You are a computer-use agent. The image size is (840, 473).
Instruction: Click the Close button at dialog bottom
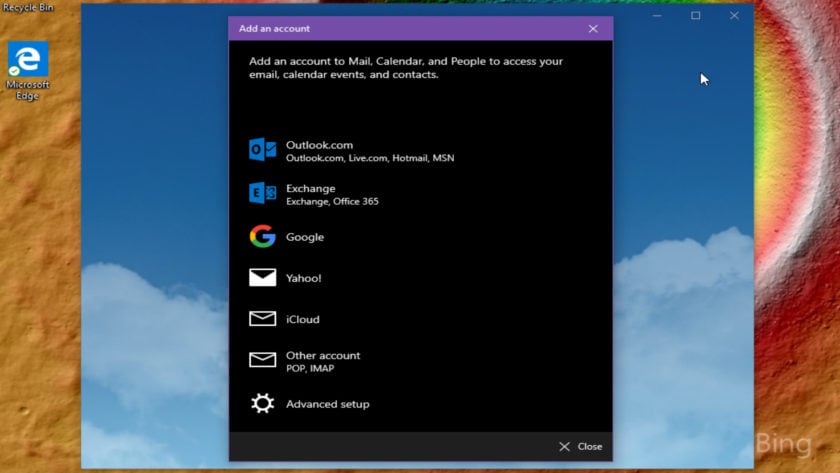click(580, 446)
